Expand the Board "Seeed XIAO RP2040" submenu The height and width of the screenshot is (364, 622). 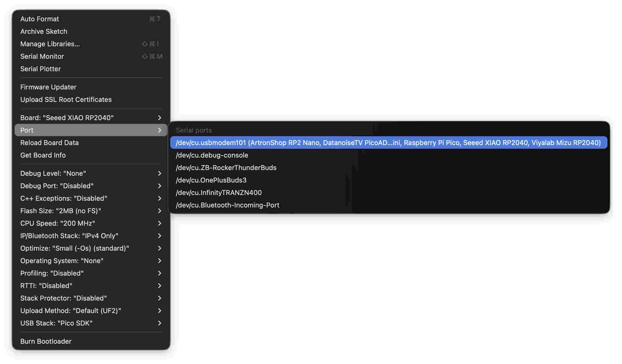(91, 118)
